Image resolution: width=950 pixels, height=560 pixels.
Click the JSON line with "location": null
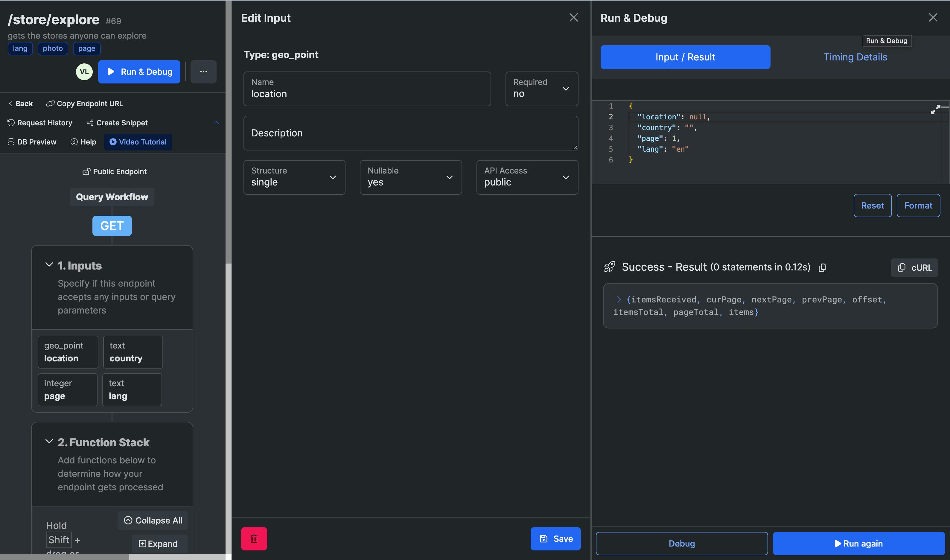[x=673, y=117]
